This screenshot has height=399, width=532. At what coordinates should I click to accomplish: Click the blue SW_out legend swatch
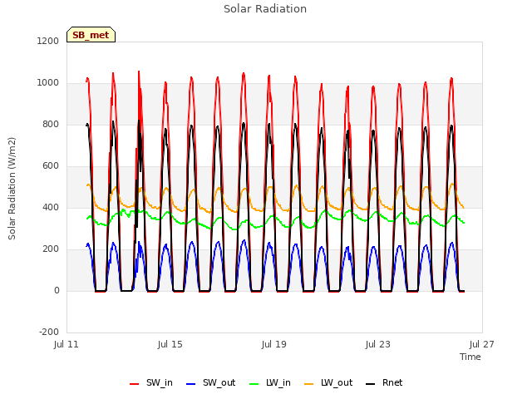pos(191,384)
